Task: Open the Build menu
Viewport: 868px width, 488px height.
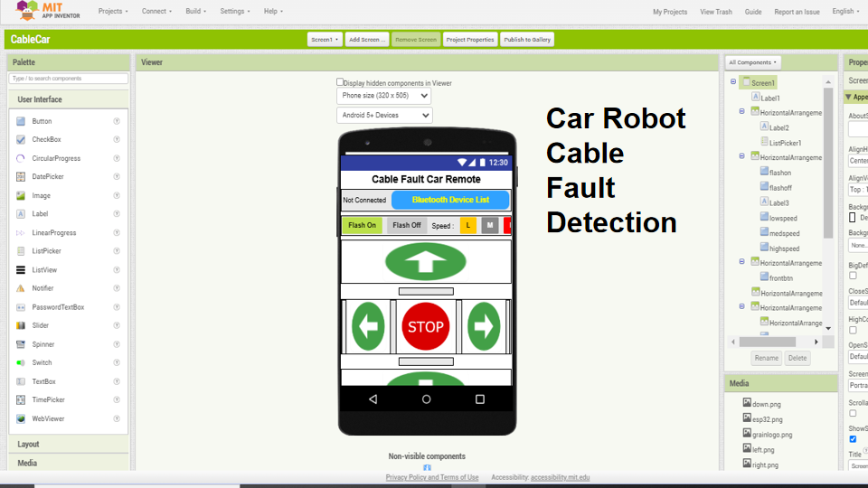Action: (196, 11)
